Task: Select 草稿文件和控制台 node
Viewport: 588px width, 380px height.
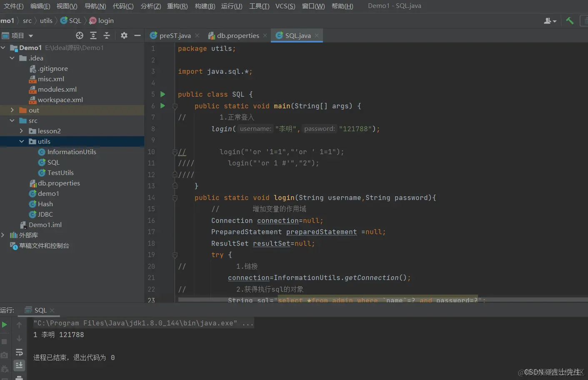Action: point(44,245)
